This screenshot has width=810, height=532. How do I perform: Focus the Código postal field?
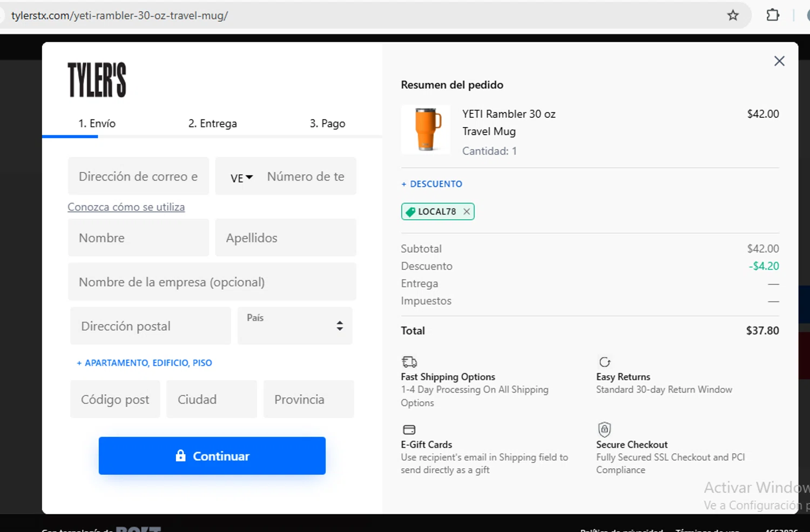pos(115,399)
